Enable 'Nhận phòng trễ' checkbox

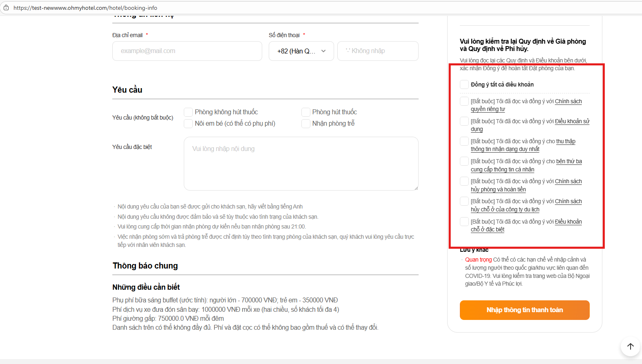(x=306, y=124)
